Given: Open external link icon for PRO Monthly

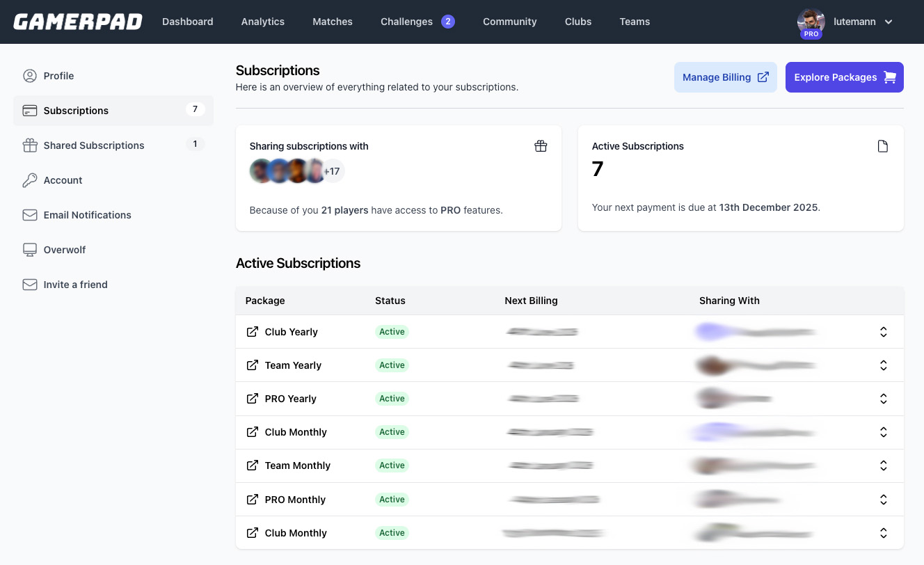Looking at the screenshot, I should pos(253,500).
